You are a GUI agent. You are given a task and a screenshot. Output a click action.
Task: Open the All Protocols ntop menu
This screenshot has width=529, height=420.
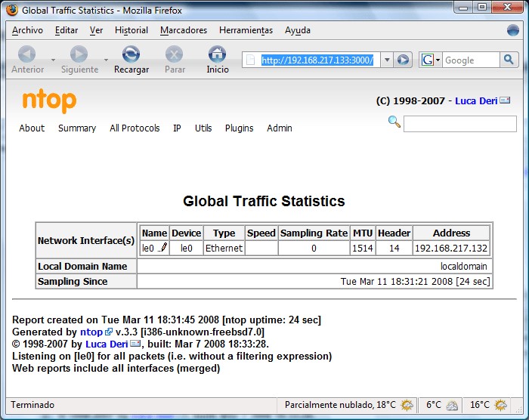click(135, 128)
